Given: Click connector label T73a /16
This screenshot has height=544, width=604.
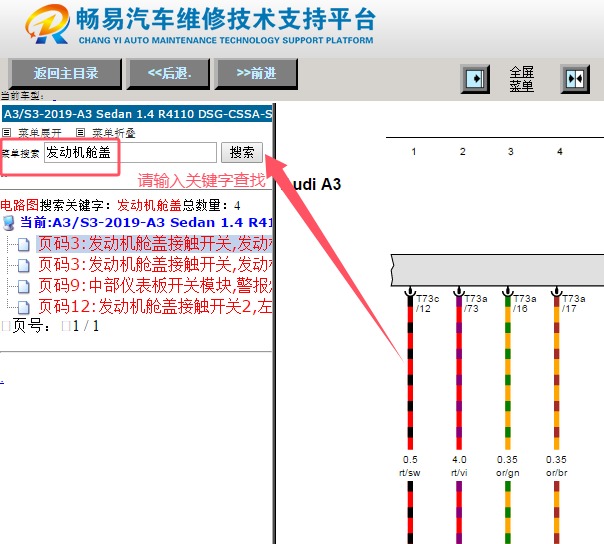Looking at the screenshot, I should [x=525, y=304].
